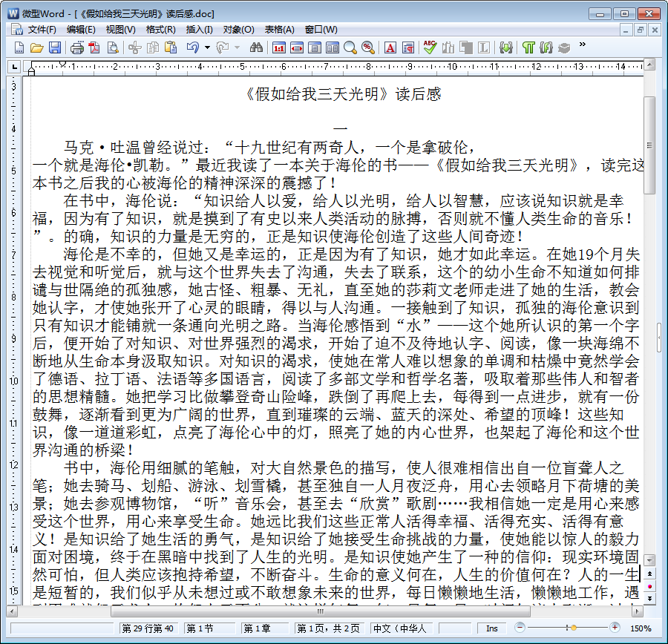The width and height of the screenshot is (668, 644).
Task: Open the 编辑(E) menu
Action: (x=81, y=30)
